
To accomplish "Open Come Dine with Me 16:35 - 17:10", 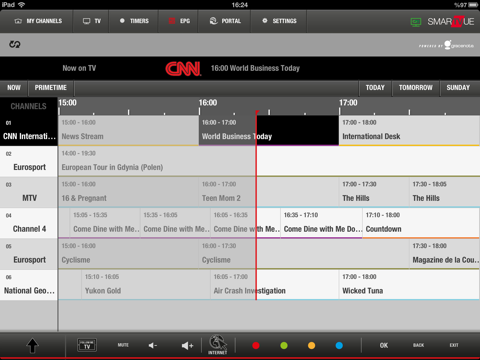I will pyautogui.click(x=321, y=223).
